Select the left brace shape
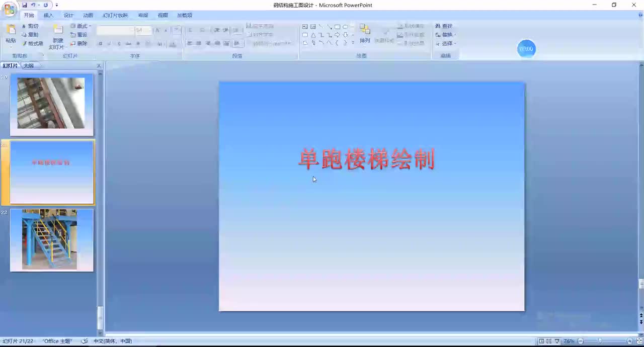The image size is (644, 347). (x=337, y=43)
